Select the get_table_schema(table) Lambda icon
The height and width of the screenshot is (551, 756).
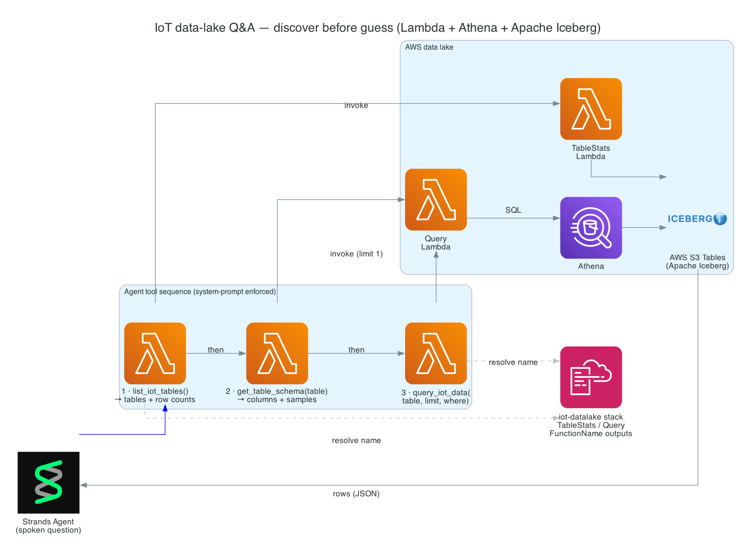coord(277,353)
